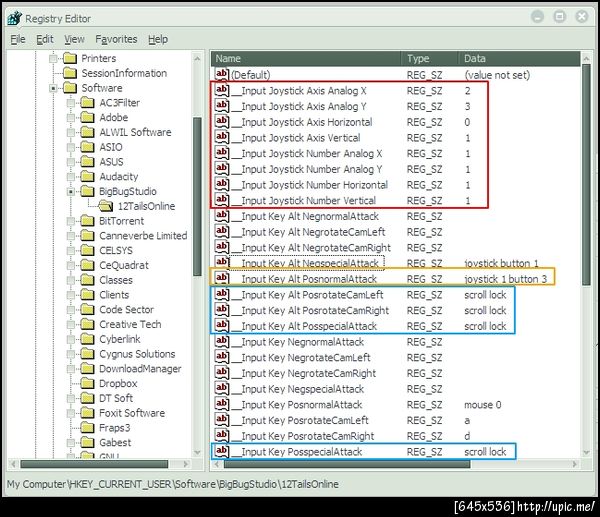Select the Printers folder icon
This screenshot has width=600, height=517.
pos(70,58)
